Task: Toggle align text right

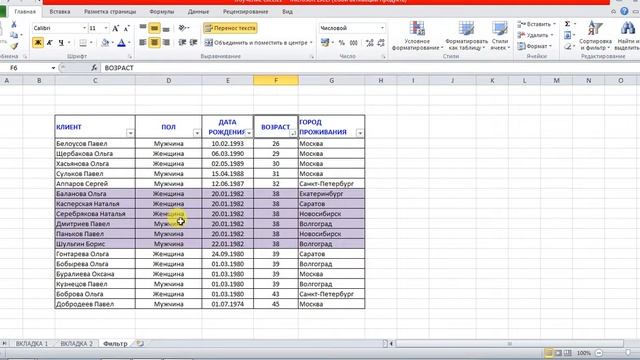Action: [x=166, y=42]
